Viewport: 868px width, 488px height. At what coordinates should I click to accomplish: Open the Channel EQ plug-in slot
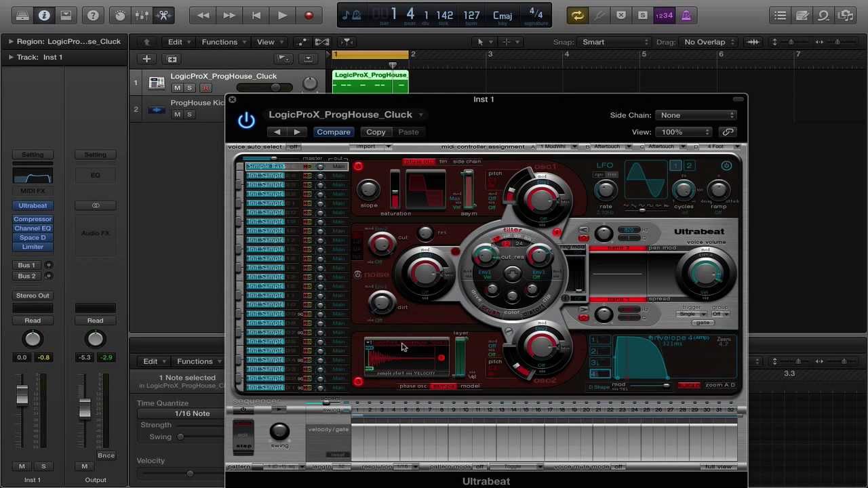coord(33,228)
